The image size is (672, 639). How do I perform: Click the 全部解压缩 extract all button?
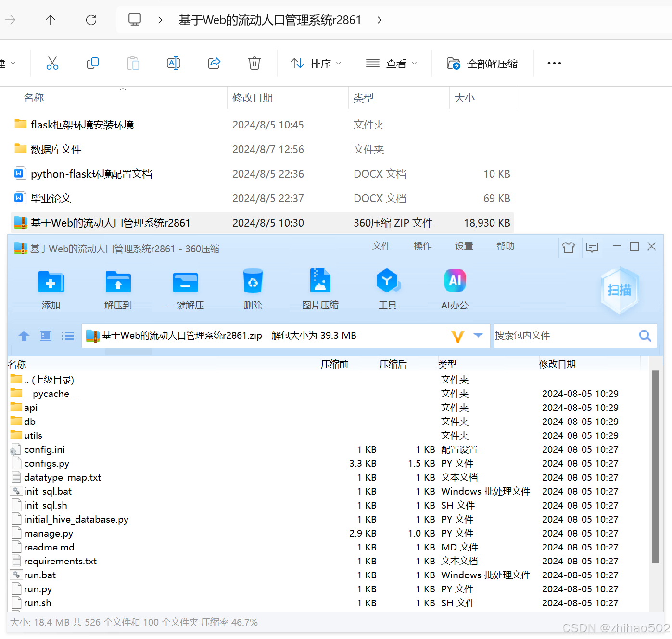tap(482, 63)
